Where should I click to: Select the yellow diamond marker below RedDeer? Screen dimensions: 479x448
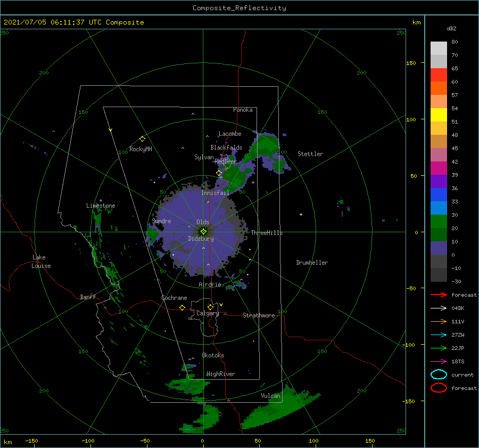coord(219,173)
